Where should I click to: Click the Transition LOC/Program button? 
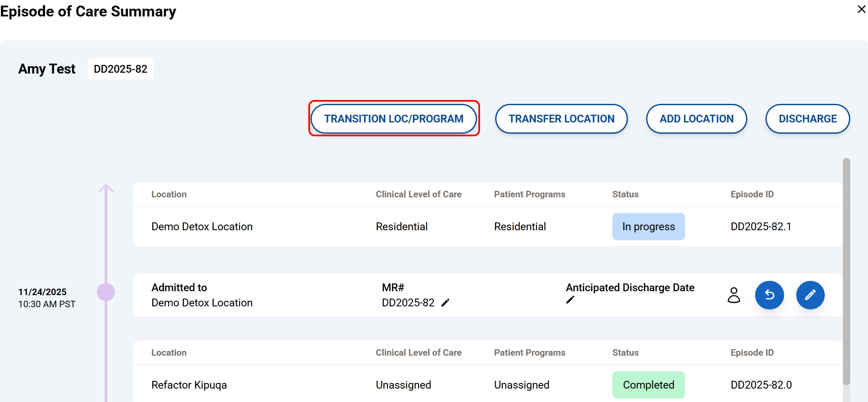click(x=394, y=119)
